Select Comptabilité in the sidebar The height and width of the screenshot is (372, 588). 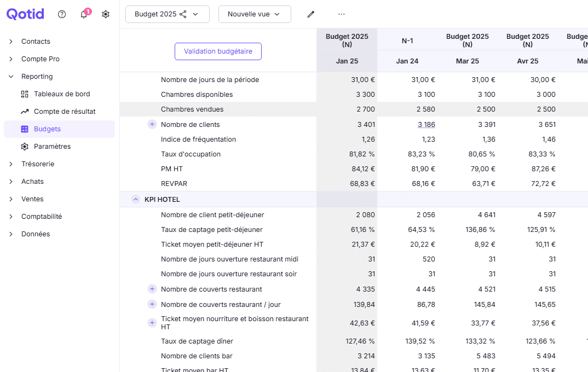click(41, 216)
